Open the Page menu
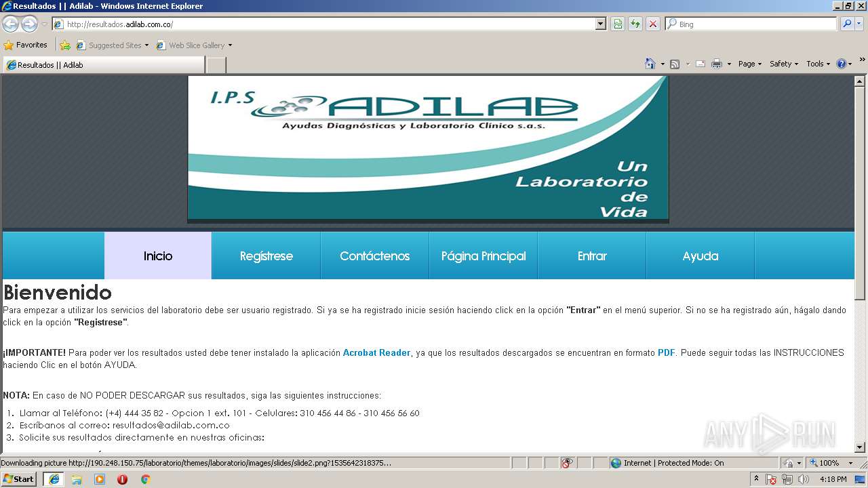This screenshot has width=868, height=488. (750, 64)
